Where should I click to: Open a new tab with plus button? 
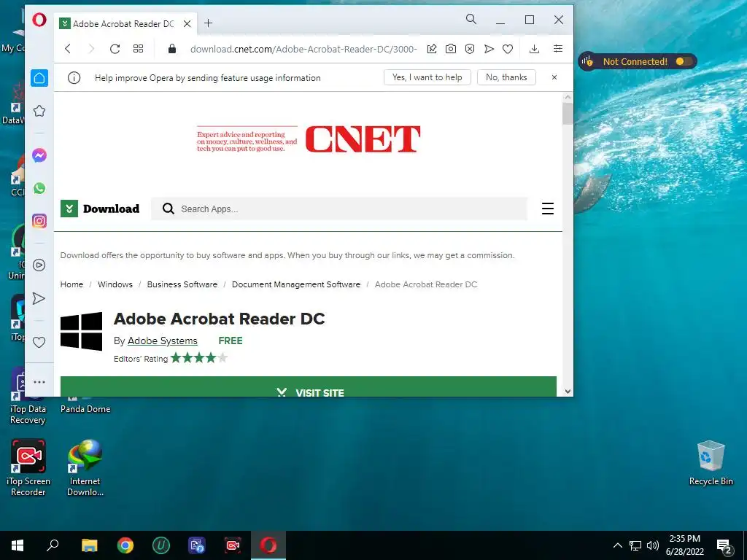[x=208, y=23]
